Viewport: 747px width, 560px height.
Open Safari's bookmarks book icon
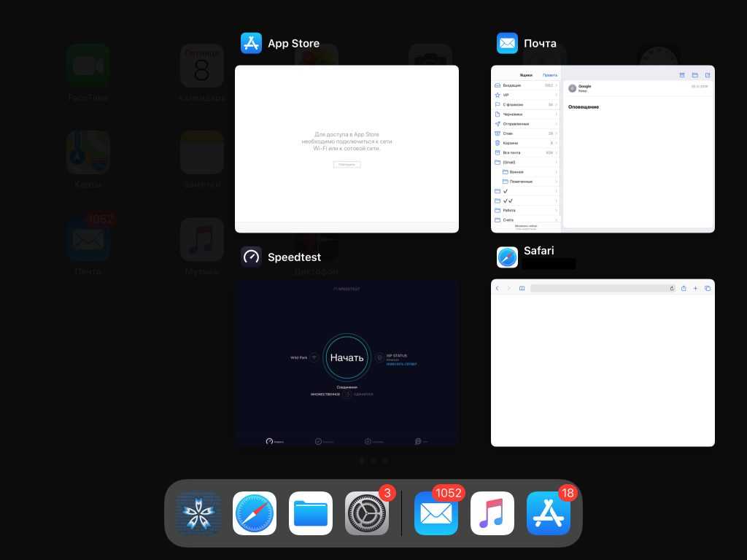pyautogui.click(x=522, y=288)
